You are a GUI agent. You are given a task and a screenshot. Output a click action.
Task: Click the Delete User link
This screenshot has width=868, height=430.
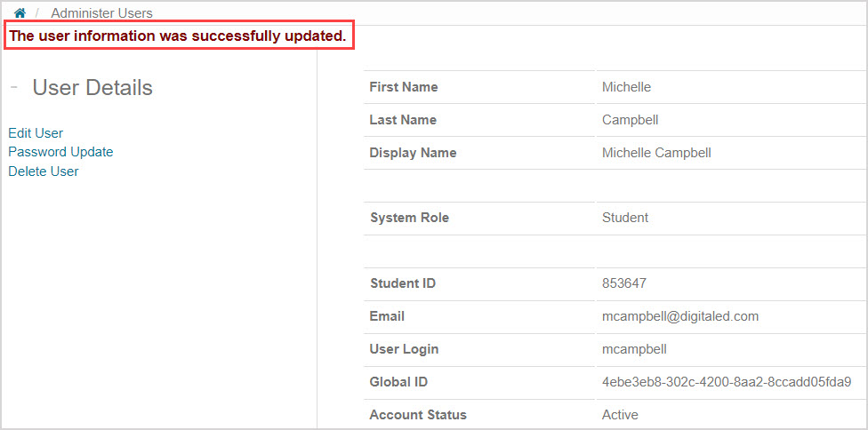(x=44, y=171)
